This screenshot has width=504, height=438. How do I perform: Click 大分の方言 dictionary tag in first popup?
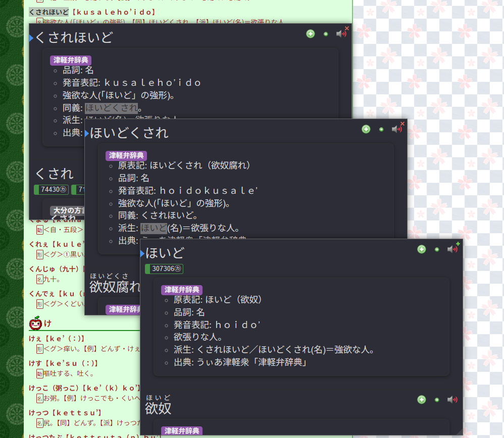pyautogui.click(x=68, y=210)
